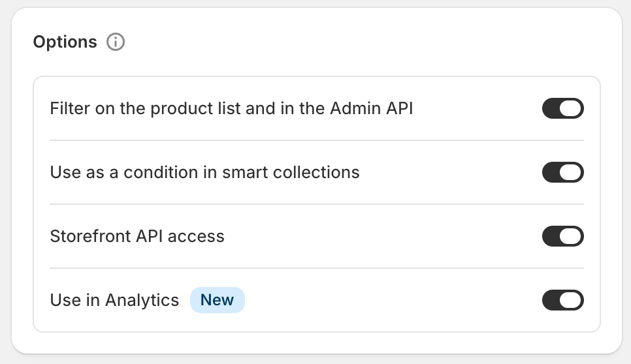
Task: Click the info icon beside Options
Action: [x=116, y=42]
